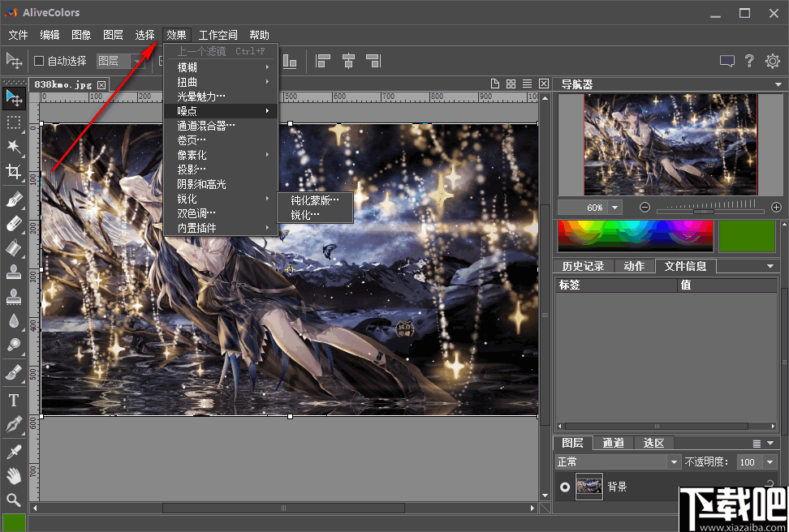
Task: Click the zoom in plus button in navigator
Action: [x=776, y=208]
